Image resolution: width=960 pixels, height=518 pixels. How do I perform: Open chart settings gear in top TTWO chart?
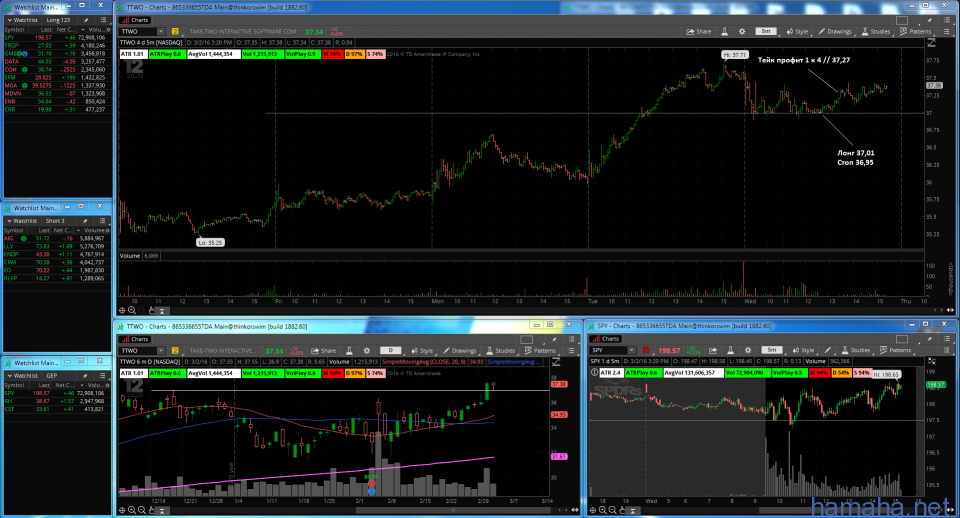742,31
